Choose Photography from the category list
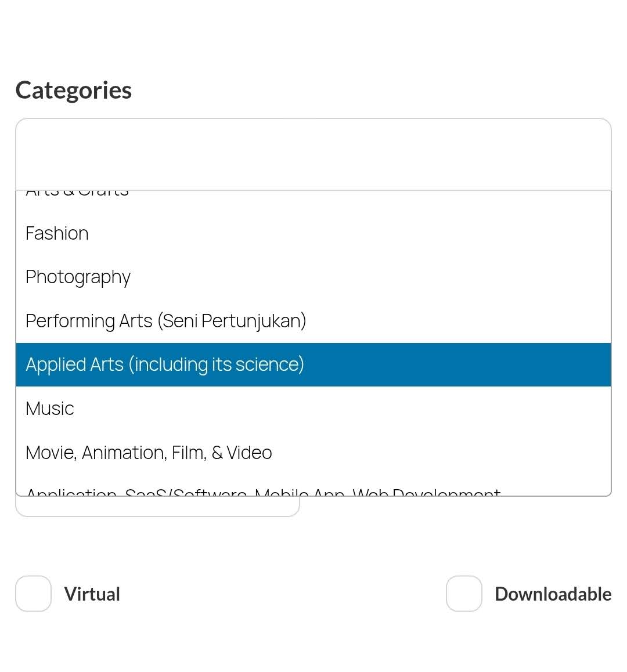627x672 pixels. (x=78, y=277)
